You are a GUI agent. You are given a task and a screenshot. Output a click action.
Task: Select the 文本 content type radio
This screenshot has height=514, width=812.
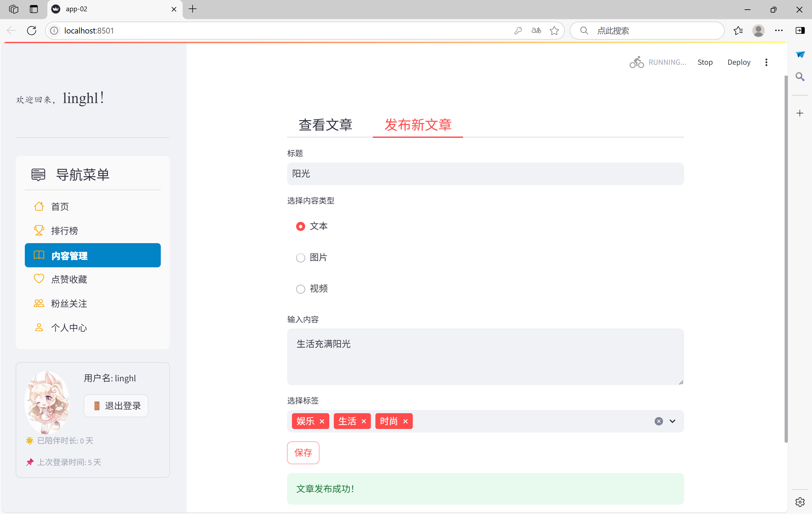click(300, 226)
